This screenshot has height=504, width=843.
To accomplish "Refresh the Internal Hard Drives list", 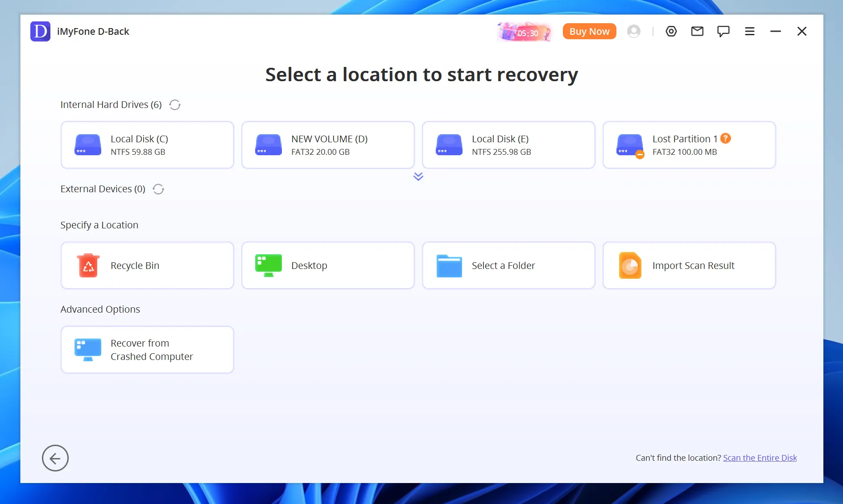I will [x=175, y=105].
